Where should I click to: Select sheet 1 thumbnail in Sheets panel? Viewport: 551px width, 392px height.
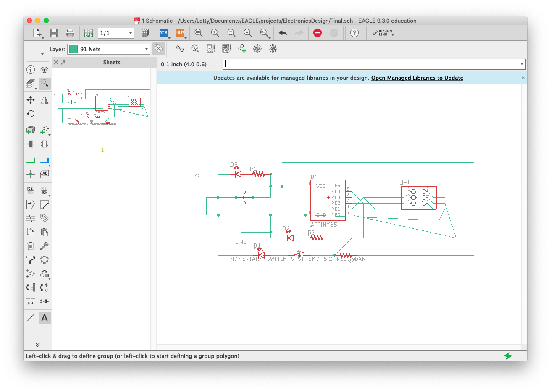pos(102,107)
